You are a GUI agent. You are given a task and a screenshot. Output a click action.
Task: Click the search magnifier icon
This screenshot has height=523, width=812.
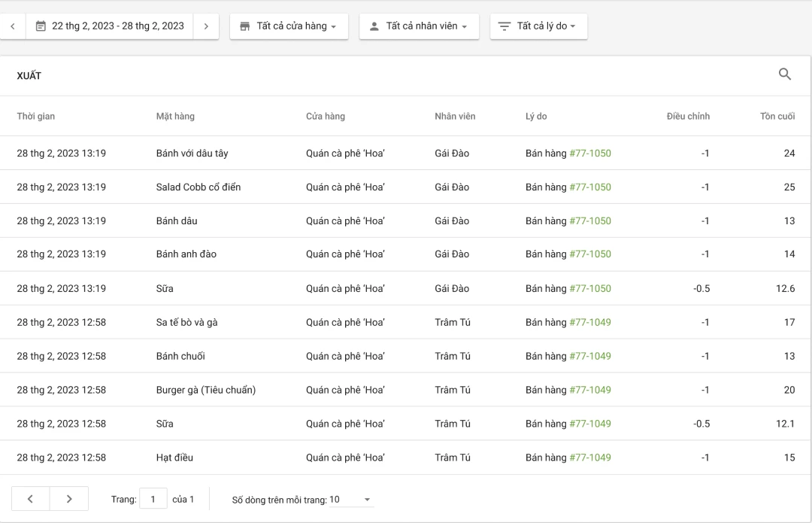[785, 74]
